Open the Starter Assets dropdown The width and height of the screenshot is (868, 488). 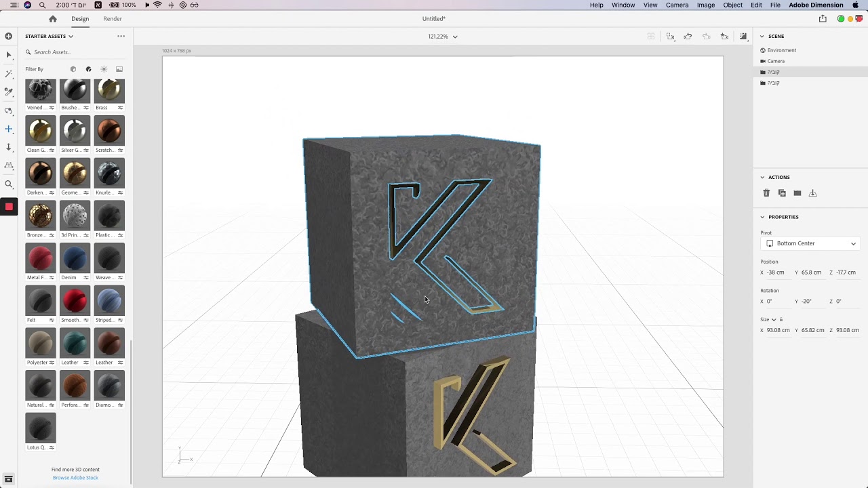[x=49, y=36]
